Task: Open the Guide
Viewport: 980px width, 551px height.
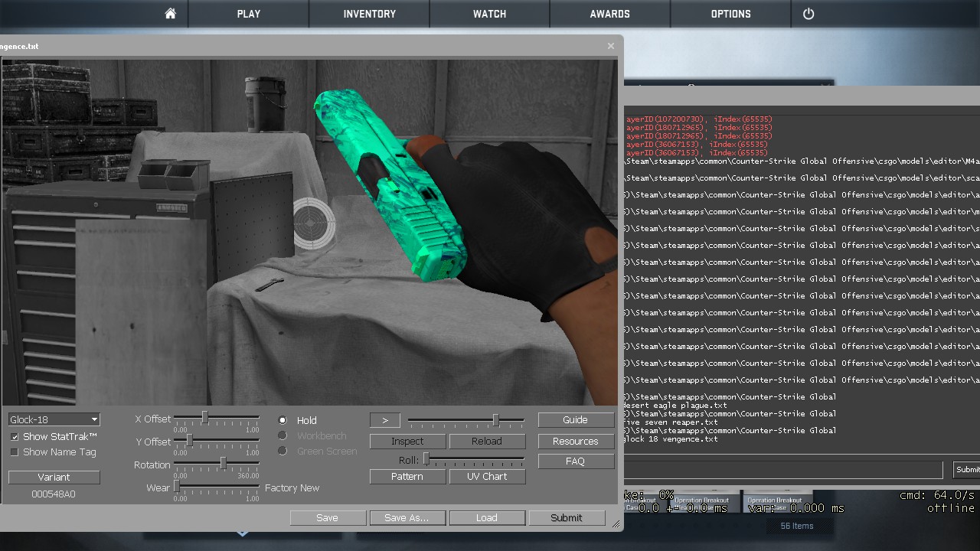Action: (576, 420)
